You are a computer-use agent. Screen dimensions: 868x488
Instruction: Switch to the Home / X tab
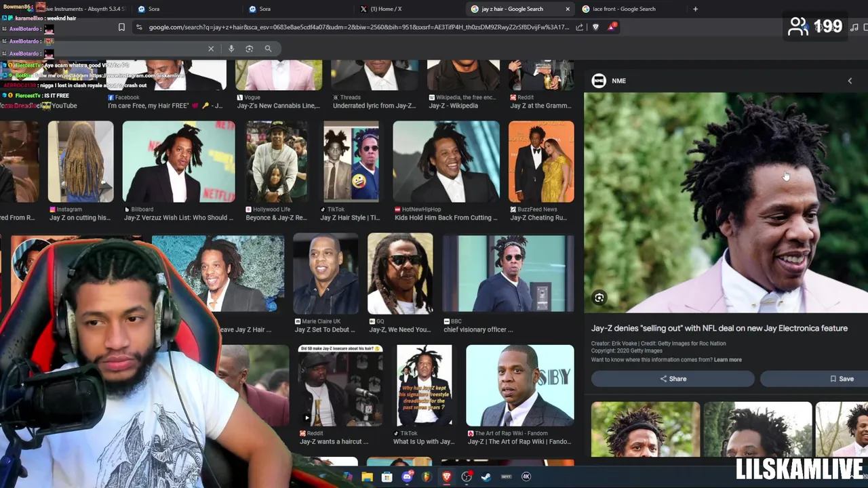[x=407, y=9]
